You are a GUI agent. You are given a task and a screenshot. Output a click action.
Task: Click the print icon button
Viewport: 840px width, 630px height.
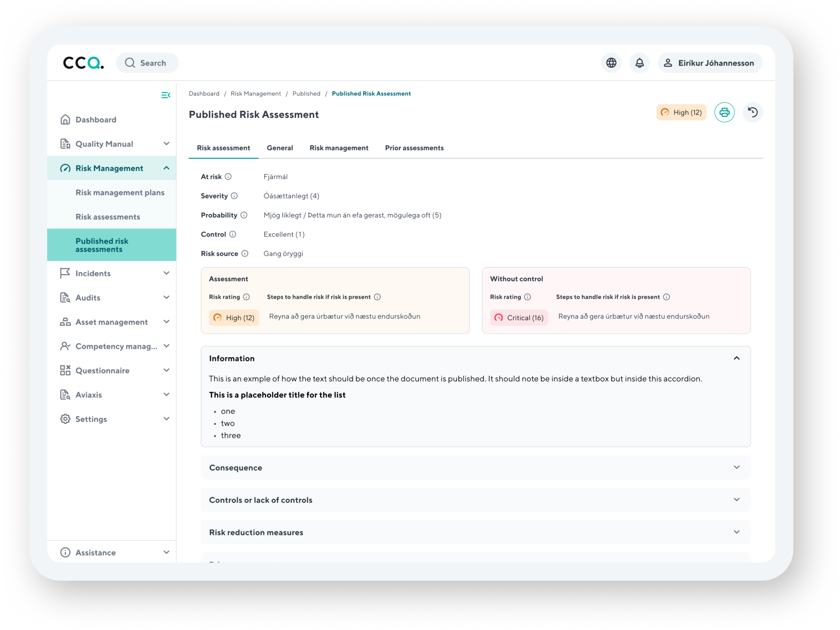click(724, 112)
